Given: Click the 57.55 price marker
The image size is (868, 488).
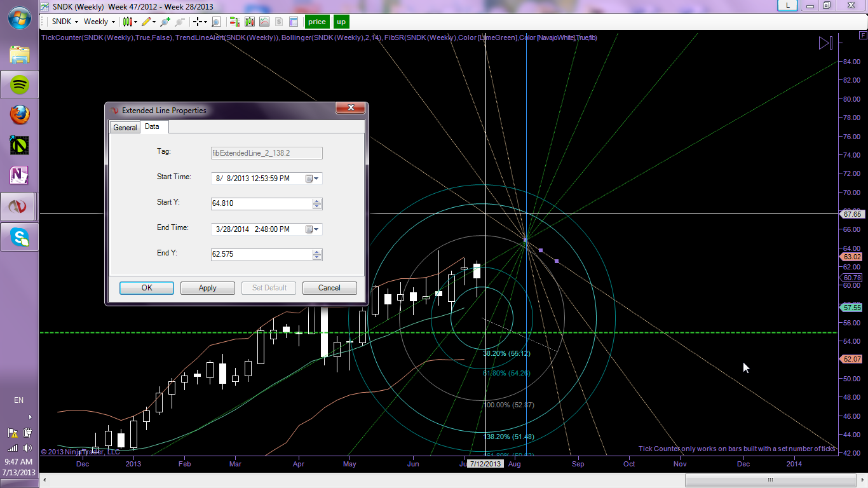Looking at the screenshot, I should pos(851,308).
